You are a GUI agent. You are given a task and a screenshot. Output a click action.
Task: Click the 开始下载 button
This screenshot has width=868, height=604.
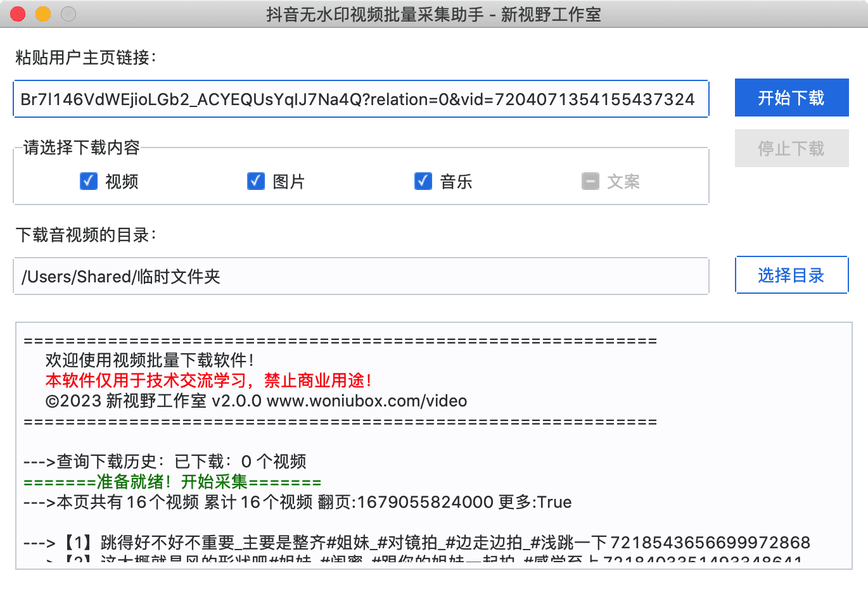point(791,98)
